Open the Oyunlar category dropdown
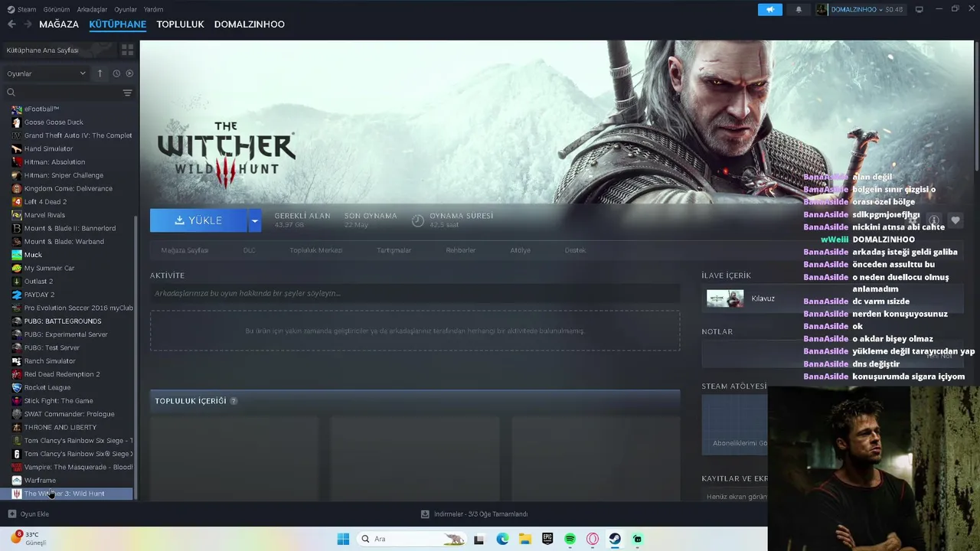 (x=46, y=73)
